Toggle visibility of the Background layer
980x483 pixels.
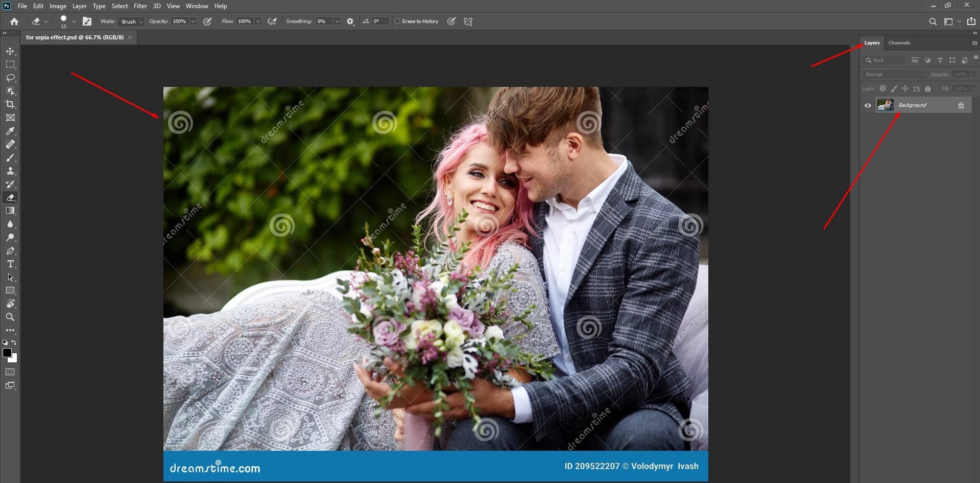pos(868,105)
